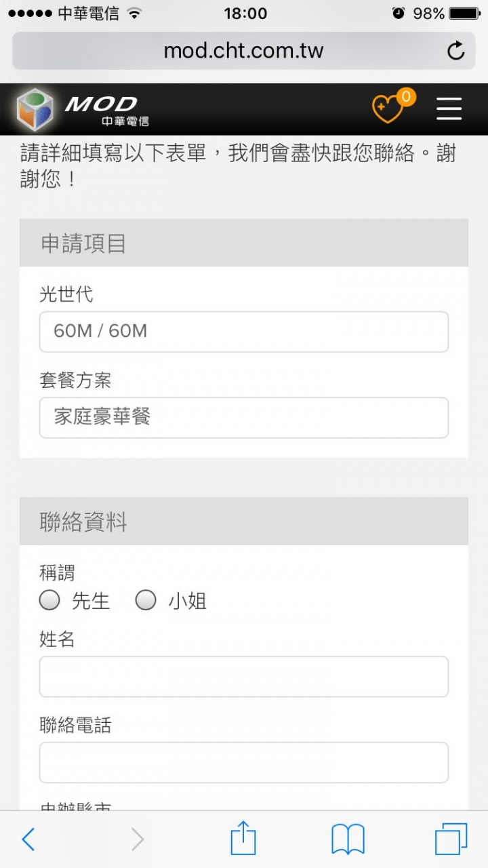Image resolution: width=488 pixels, height=868 pixels.
Task: Reload the page with refresh icon
Action: pyautogui.click(x=455, y=51)
